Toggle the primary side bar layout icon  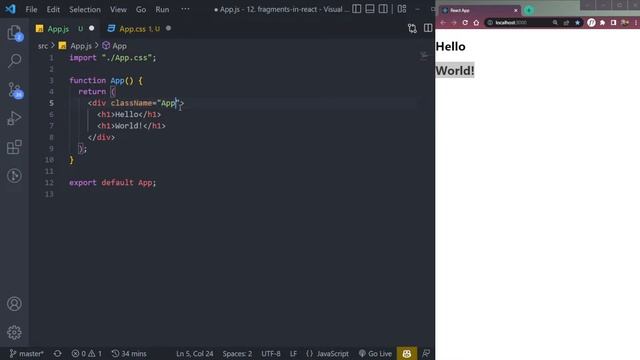(356, 9)
